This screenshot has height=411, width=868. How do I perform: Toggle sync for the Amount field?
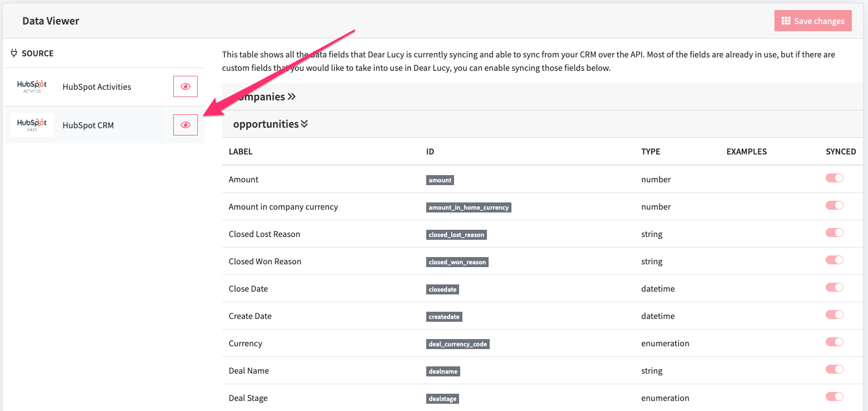[x=835, y=178]
